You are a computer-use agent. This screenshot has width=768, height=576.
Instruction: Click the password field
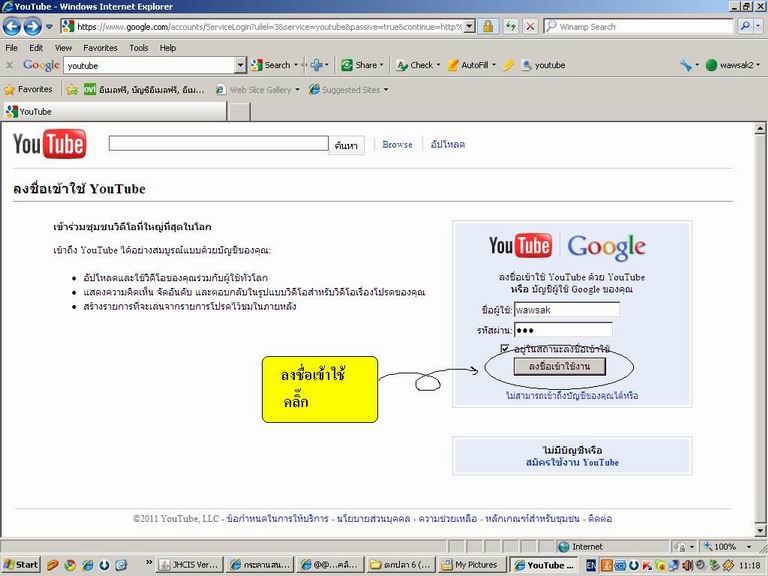click(563, 330)
